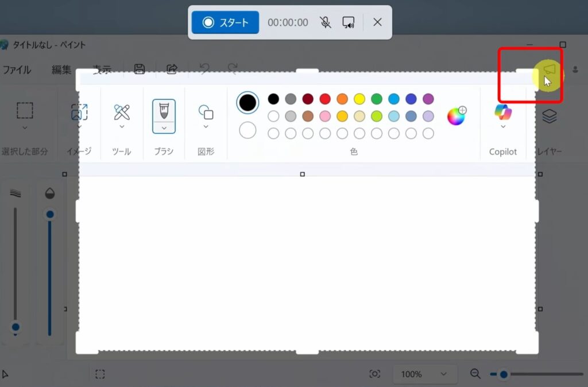This screenshot has height=387, width=588.
Task: Open the 100% zoom level dropdown
Action: pos(425,374)
